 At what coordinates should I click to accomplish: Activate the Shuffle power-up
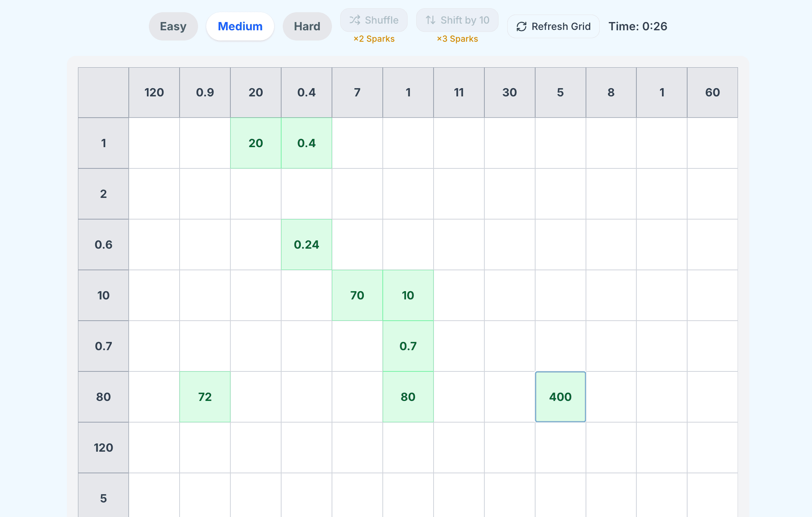point(373,20)
